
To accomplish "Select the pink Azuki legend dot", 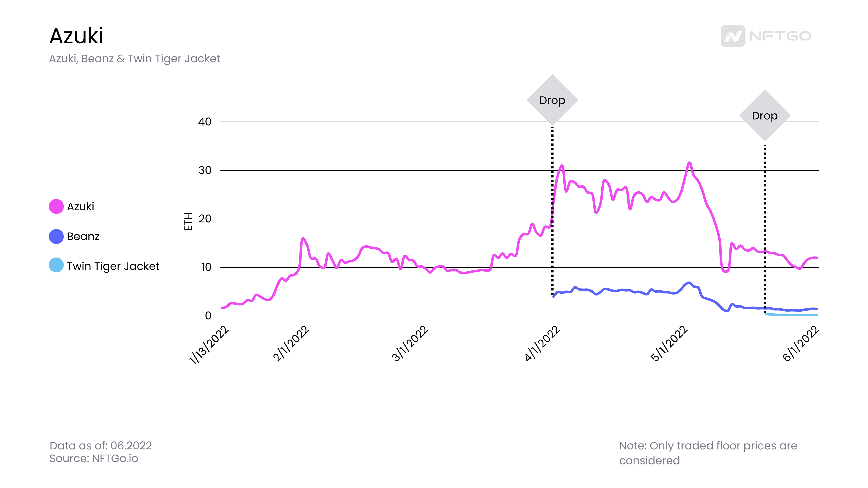I will [56, 206].
